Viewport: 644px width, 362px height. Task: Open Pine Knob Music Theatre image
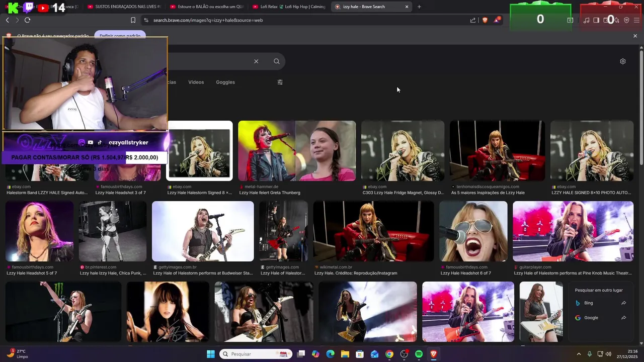573,231
